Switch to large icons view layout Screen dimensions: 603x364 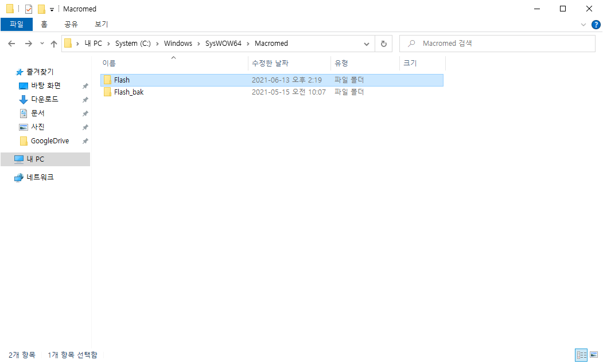click(594, 355)
